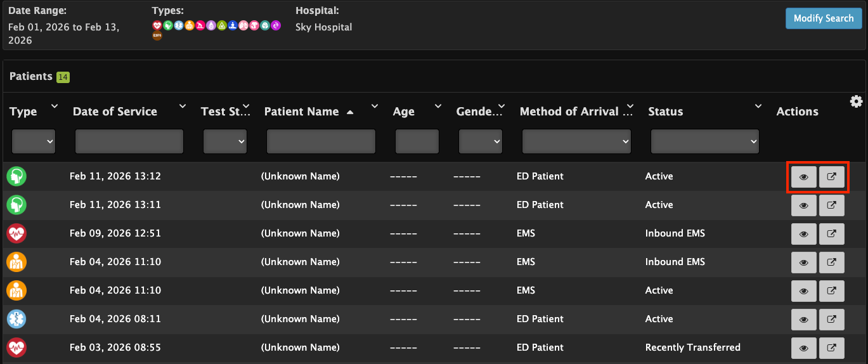View Feb 11 13:11 patient with eye button
Viewport: 868px width, 364px height.
(x=803, y=205)
